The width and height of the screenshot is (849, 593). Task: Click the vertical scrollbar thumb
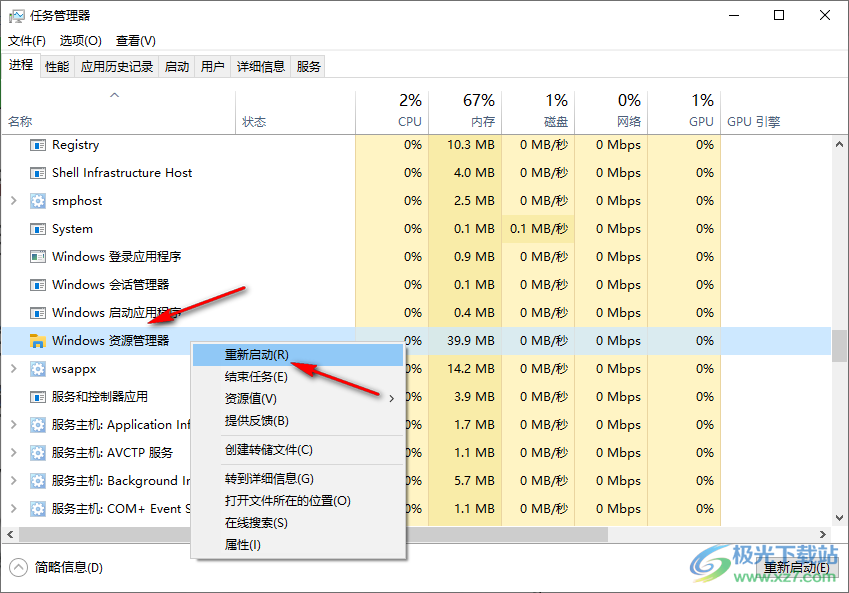(x=839, y=346)
